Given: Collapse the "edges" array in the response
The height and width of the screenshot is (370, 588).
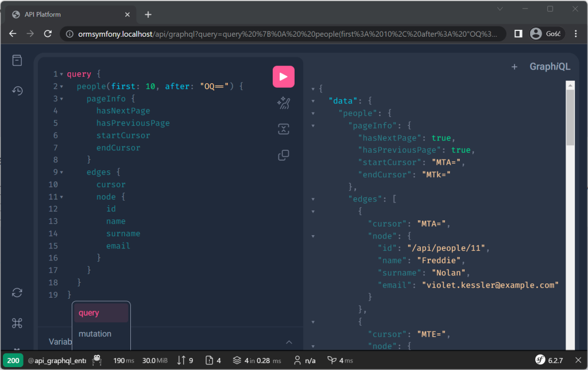Looking at the screenshot, I should point(313,199).
